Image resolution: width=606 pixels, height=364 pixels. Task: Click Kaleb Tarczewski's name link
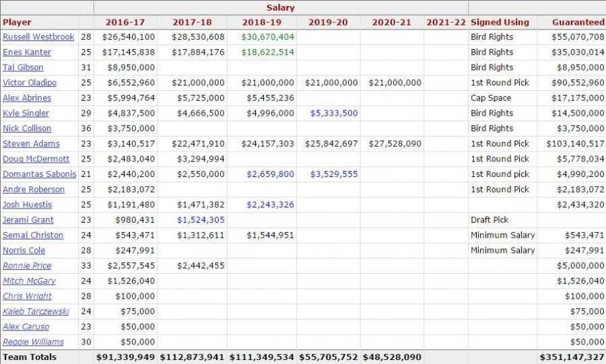click(x=36, y=312)
